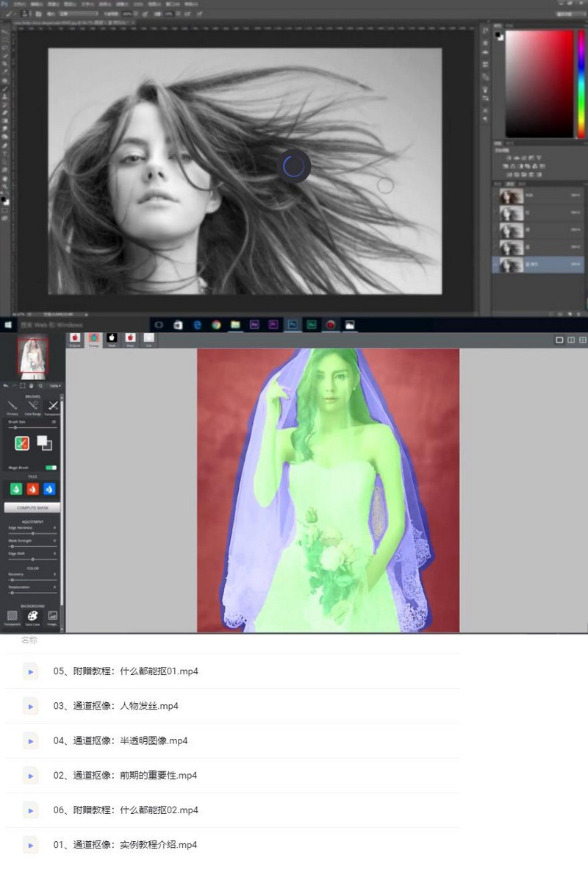Open video 03、通道抠像：人物发丝.mp4
588x886 pixels.
[x=116, y=706]
